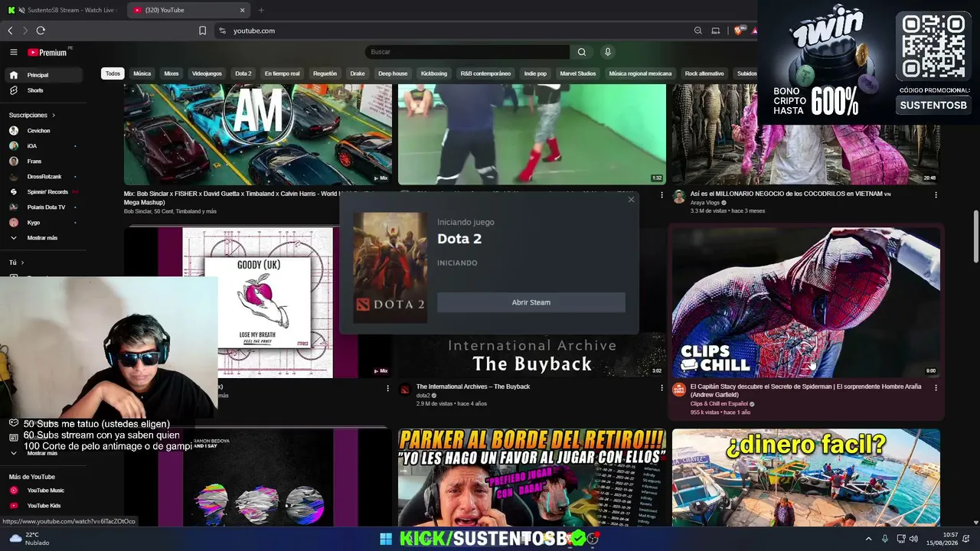Image resolution: width=980 pixels, height=551 pixels.
Task: Open the dota2 channel avatar
Action: pos(405,390)
